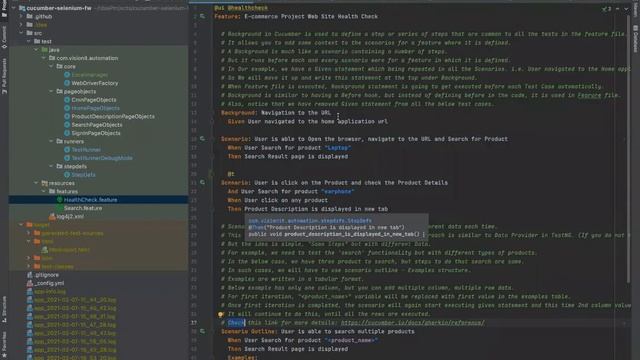
Task: Click the SignInPageObjects class icon
Action: point(67,133)
